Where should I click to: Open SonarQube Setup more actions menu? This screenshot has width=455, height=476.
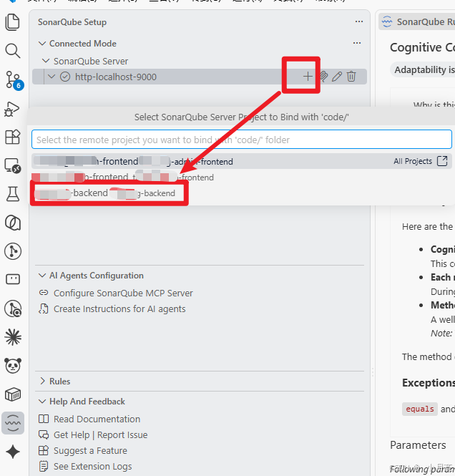(359, 21)
